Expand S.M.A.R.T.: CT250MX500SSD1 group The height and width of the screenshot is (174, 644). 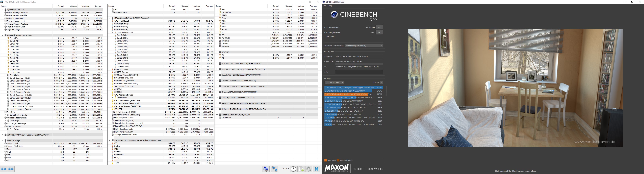pyautogui.click(x=217, y=64)
